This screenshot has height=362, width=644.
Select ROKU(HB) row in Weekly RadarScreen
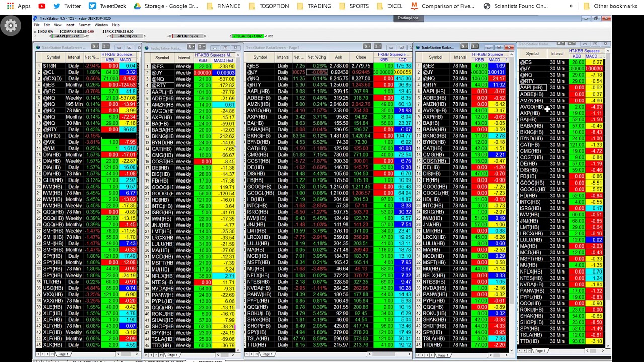click(190, 314)
